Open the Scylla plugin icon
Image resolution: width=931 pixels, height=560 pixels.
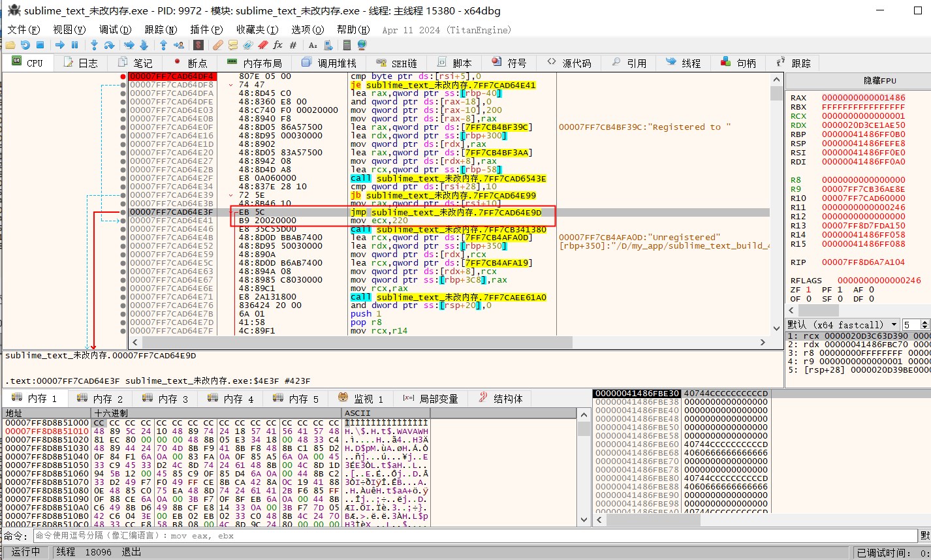pos(198,45)
